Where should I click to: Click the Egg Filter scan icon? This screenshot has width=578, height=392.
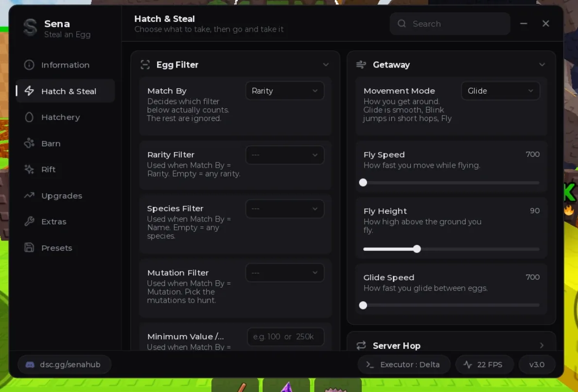point(145,65)
